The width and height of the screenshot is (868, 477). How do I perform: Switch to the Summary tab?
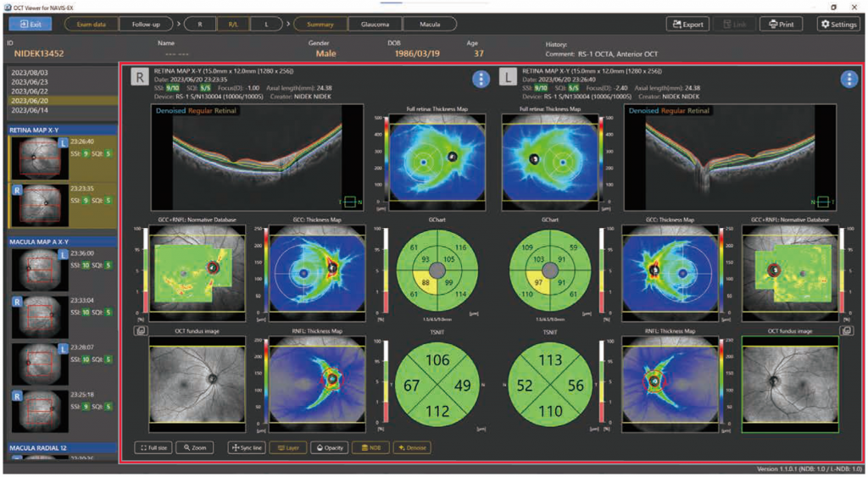(320, 25)
